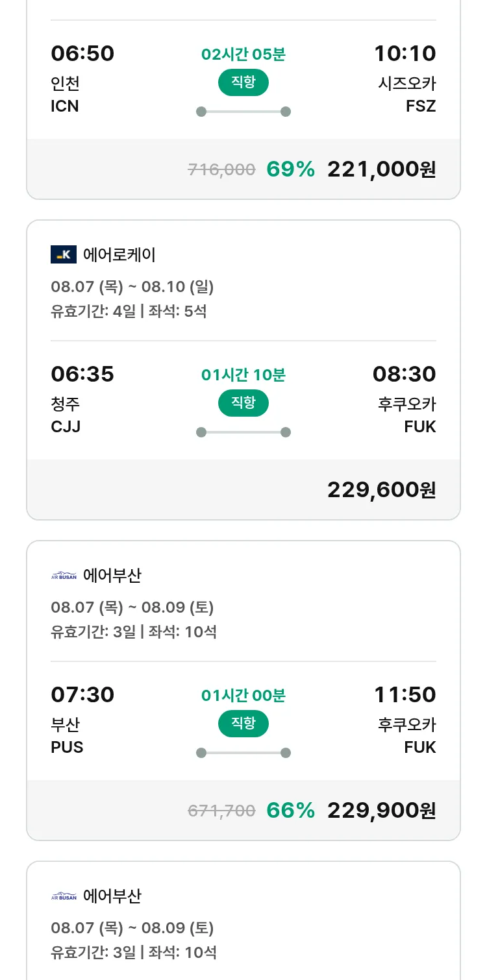487x980 pixels.
Task: Select the 직항 badge on the Busan–Fukuoka flight
Action: (x=243, y=724)
